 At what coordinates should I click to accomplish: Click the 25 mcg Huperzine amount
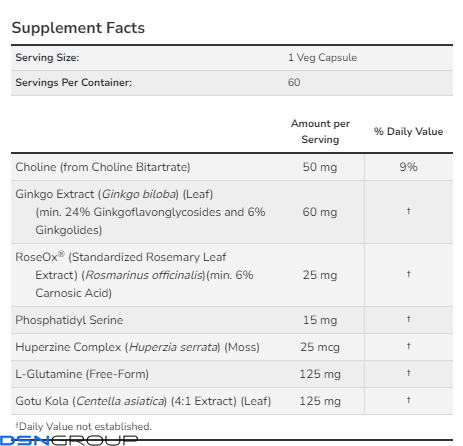(320, 347)
